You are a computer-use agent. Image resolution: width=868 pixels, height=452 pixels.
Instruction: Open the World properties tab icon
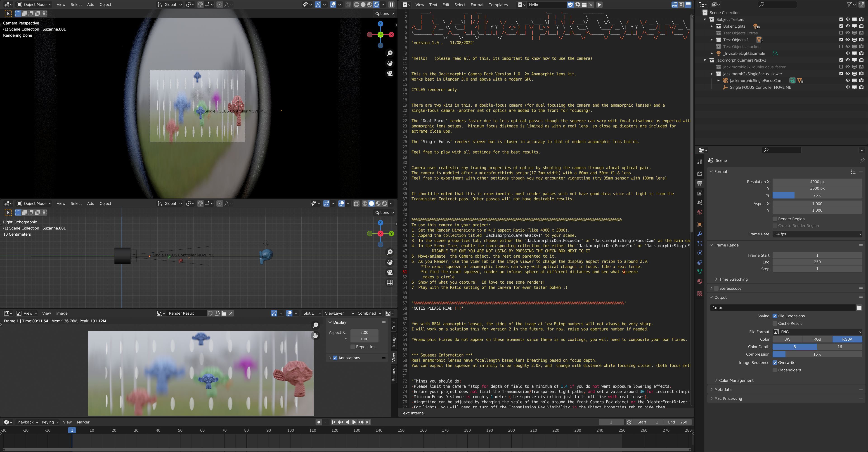point(700,212)
